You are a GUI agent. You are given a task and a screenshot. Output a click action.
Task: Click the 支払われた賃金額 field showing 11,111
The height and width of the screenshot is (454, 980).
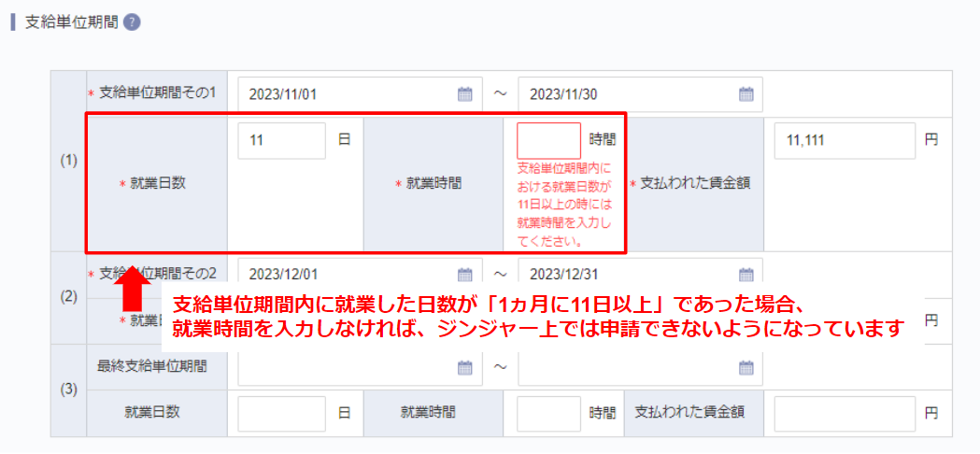coord(844,141)
